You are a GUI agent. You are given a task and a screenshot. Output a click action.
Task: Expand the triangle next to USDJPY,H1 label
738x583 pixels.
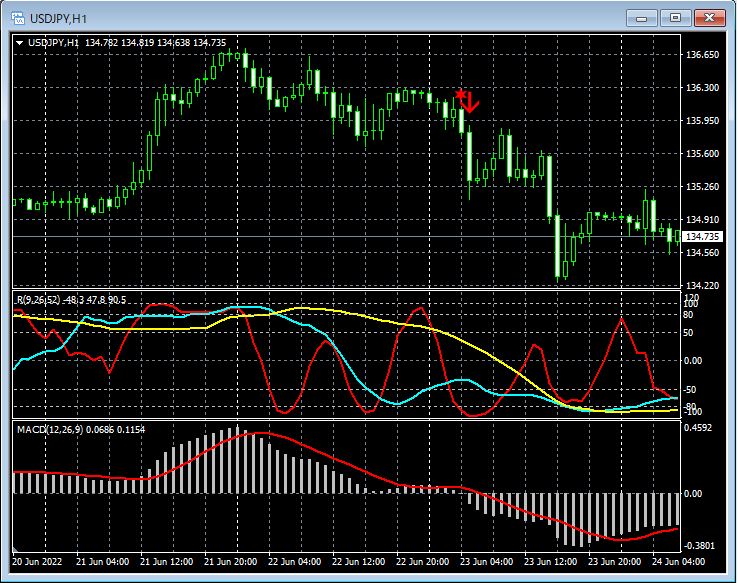(x=20, y=43)
